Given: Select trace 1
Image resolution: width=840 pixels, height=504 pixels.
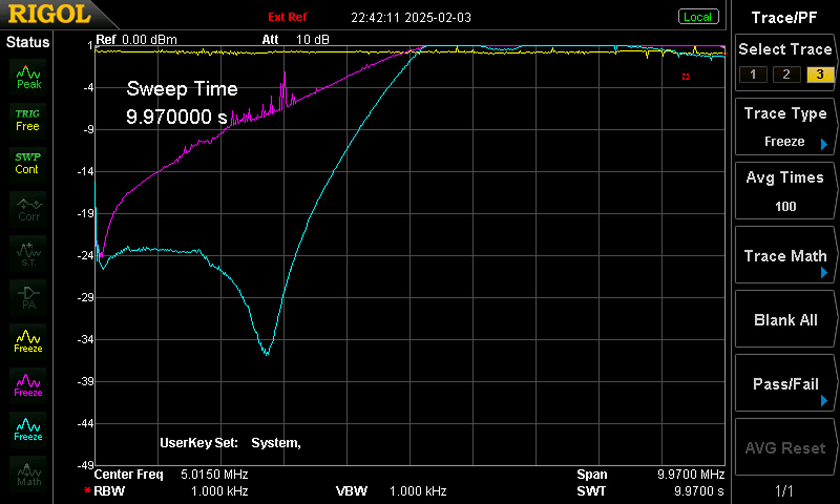Looking at the screenshot, I should click(753, 74).
